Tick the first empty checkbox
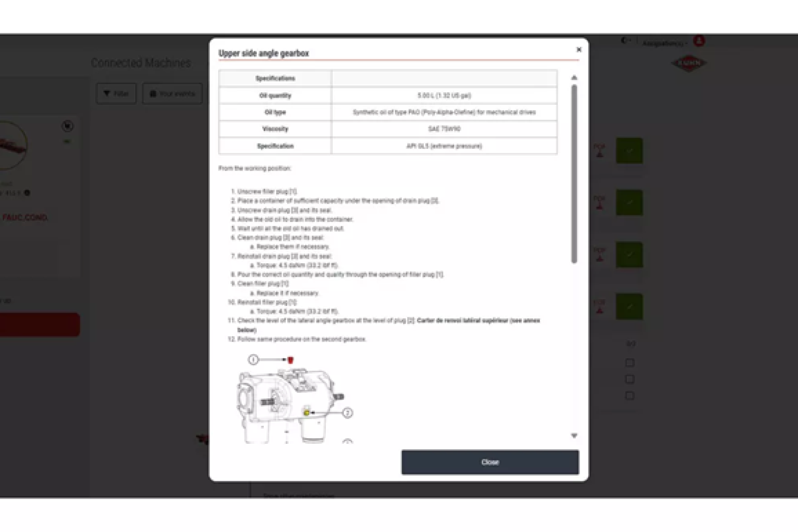Viewport: 798px width, 532px height. (630, 363)
